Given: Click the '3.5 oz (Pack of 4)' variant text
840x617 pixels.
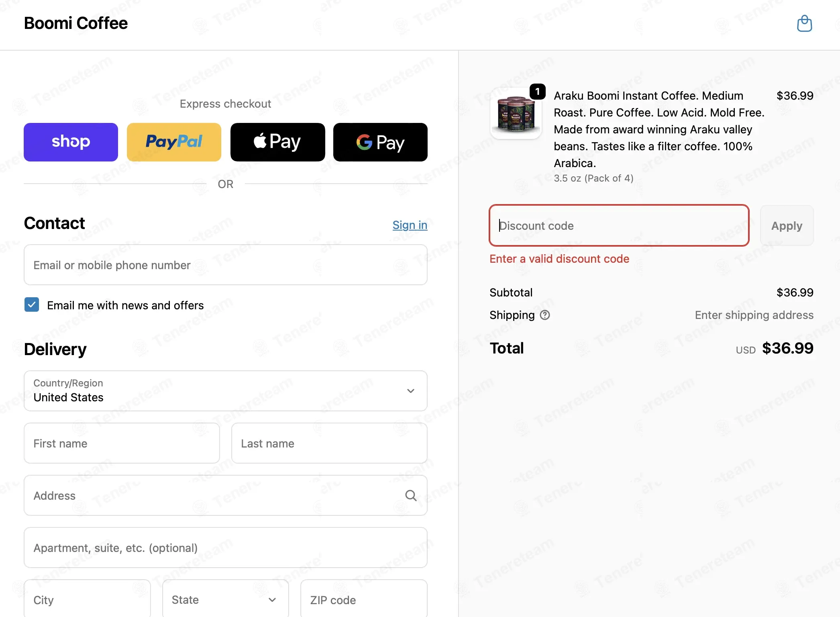Looking at the screenshot, I should point(593,178).
